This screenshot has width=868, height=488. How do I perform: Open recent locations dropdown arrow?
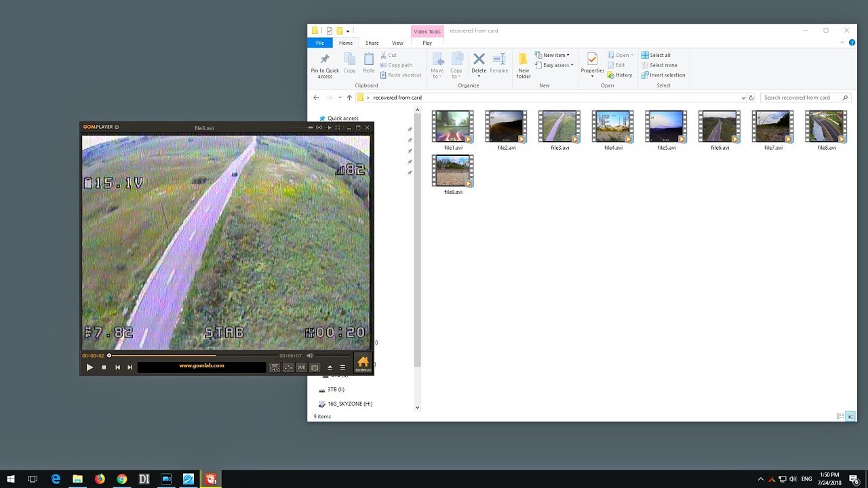point(340,98)
